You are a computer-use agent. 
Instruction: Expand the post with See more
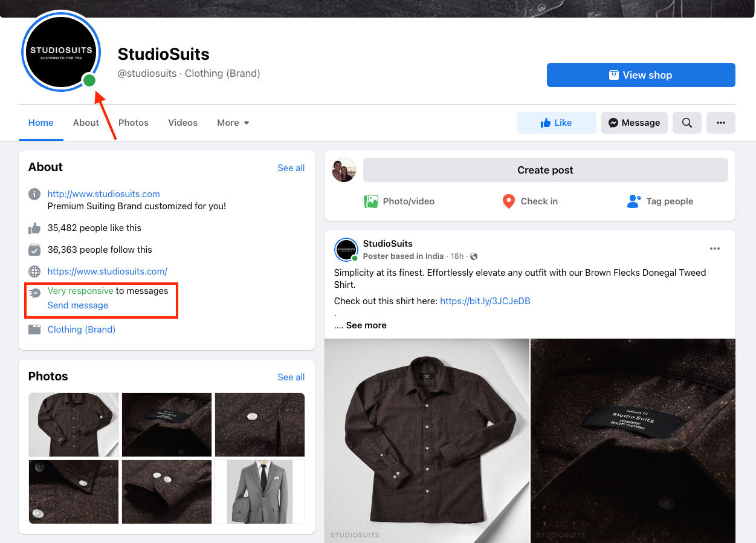pyautogui.click(x=366, y=325)
